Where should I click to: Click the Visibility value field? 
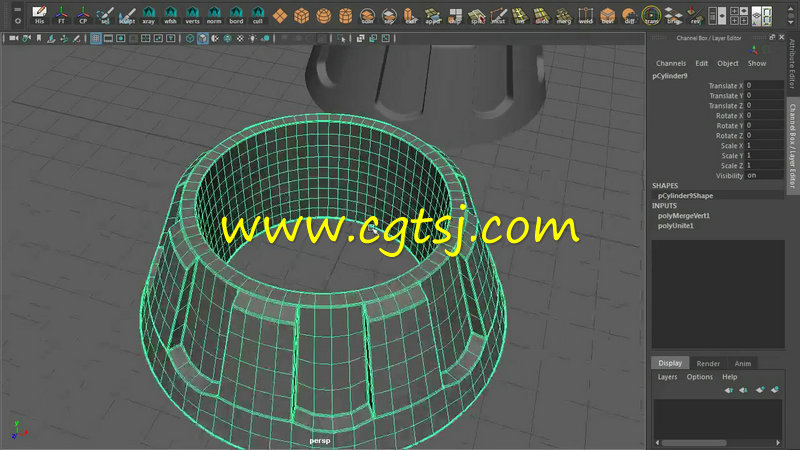764,176
